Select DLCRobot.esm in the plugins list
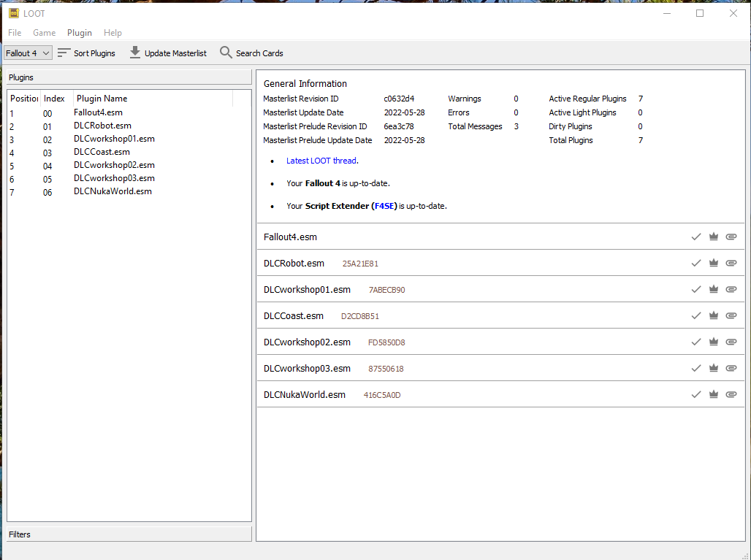 tap(102, 126)
